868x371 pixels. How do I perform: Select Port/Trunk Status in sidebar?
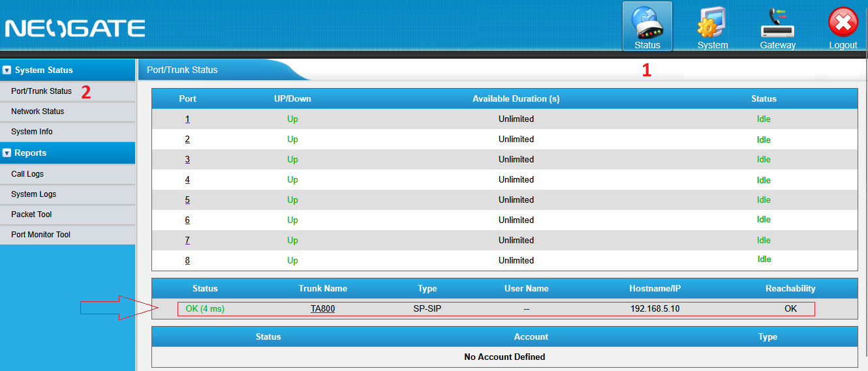(41, 91)
